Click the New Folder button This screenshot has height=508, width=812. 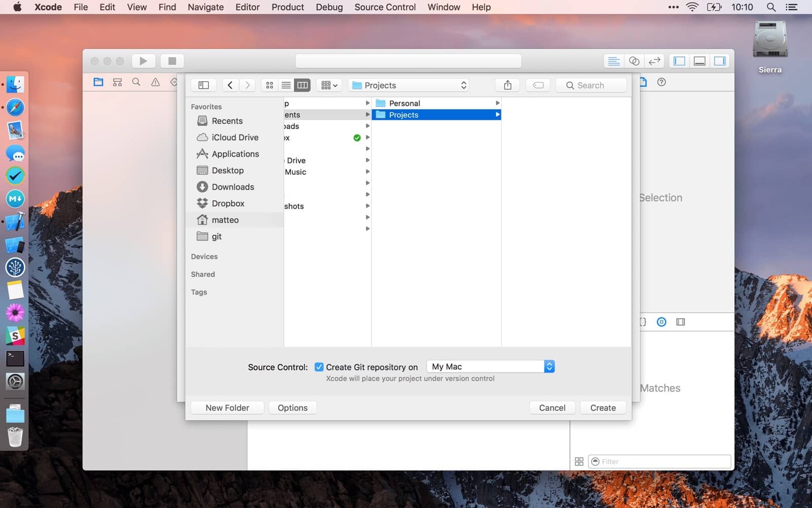pyautogui.click(x=227, y=408)
